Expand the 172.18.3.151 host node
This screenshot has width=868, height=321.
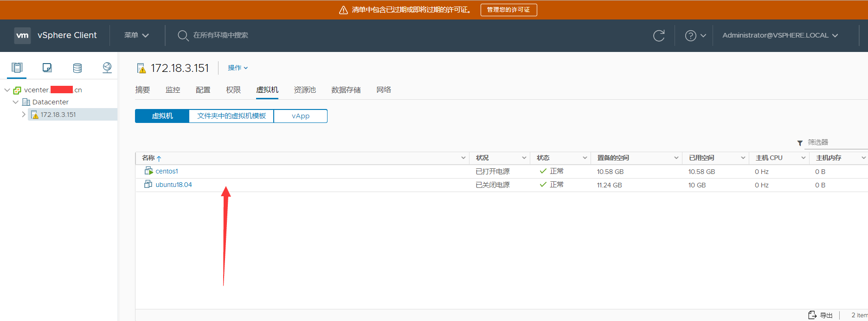click(x=24, y=114)
